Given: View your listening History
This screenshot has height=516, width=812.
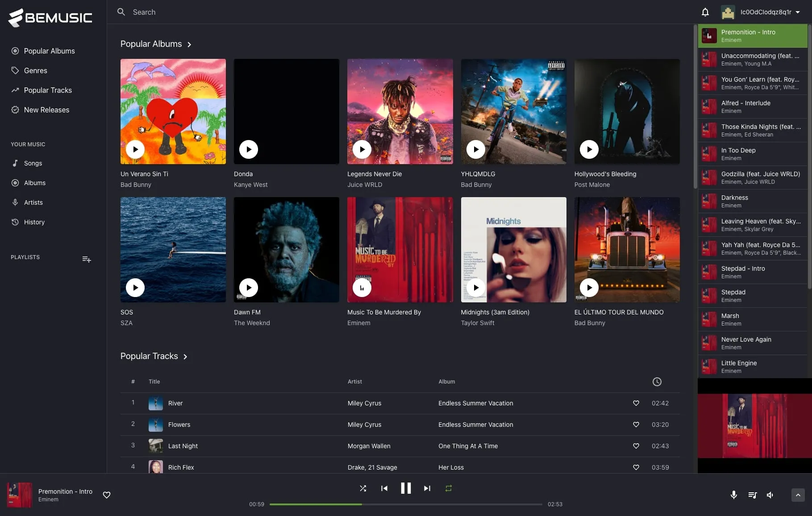Looking at the screenshot, I should click(x=34, y=222).
